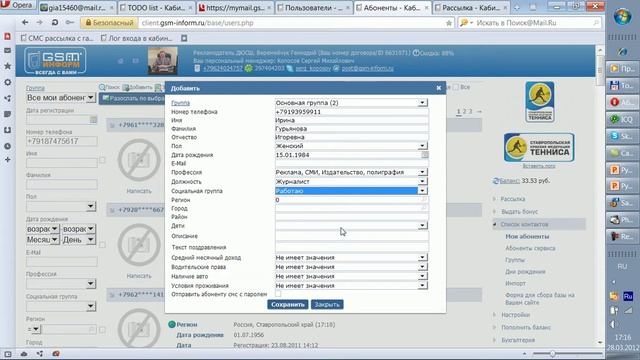Open Все мои абоненты group filter dropdown

coord(60,98)
